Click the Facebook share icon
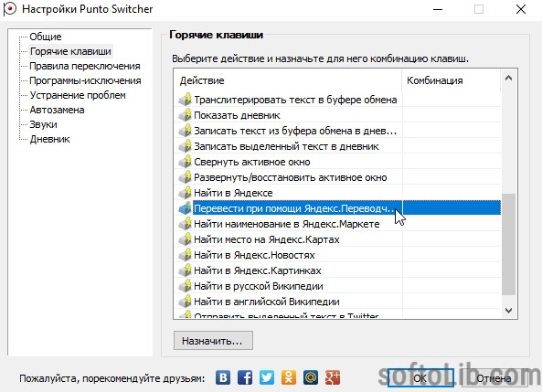This screenshot has width=542, height=392. click(245, 377)
